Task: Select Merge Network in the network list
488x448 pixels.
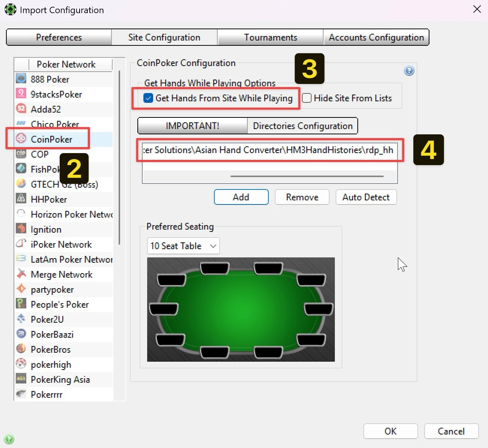Action: [x=64, y=274]
